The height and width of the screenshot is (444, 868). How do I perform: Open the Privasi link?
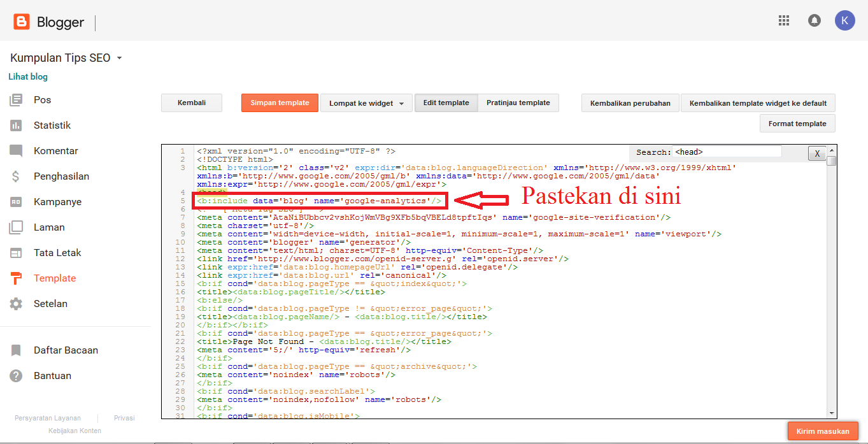click(124, 418)
